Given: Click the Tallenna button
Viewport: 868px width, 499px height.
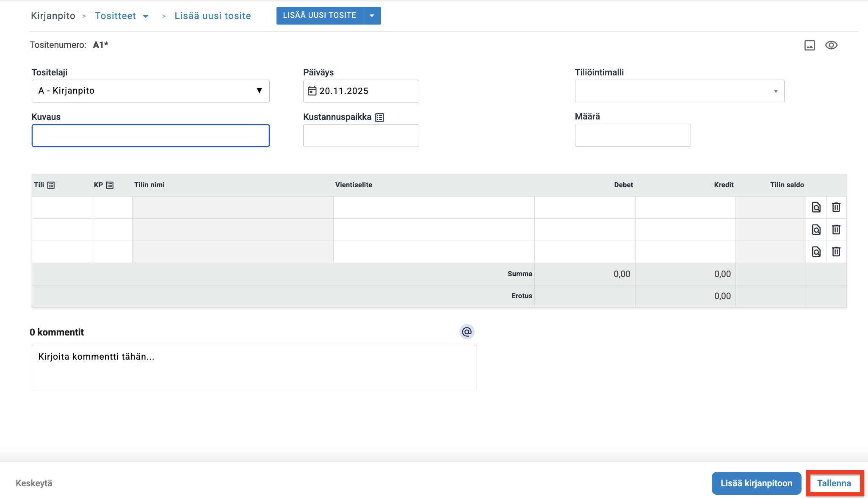Looking at the screenshot, I should [x=834, y=483].
